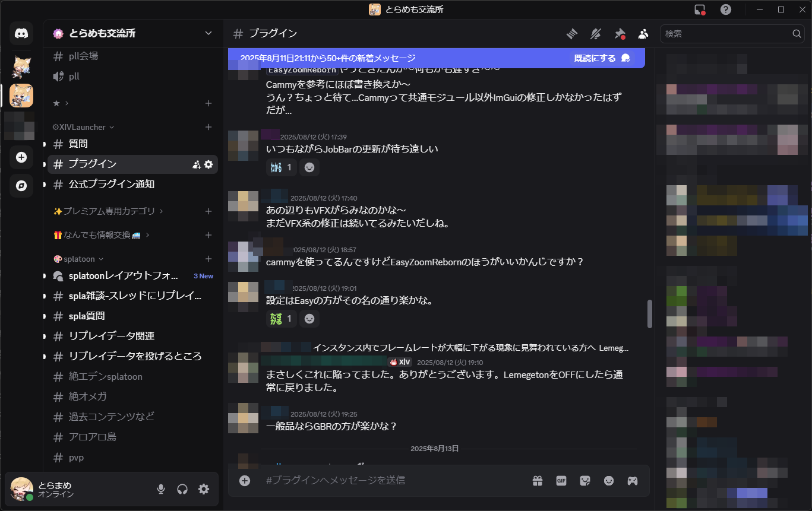This screenshot has width=812, height=511.
Task: Select the first fox server icon in sidebar
Action: click(x=21, y=67)
